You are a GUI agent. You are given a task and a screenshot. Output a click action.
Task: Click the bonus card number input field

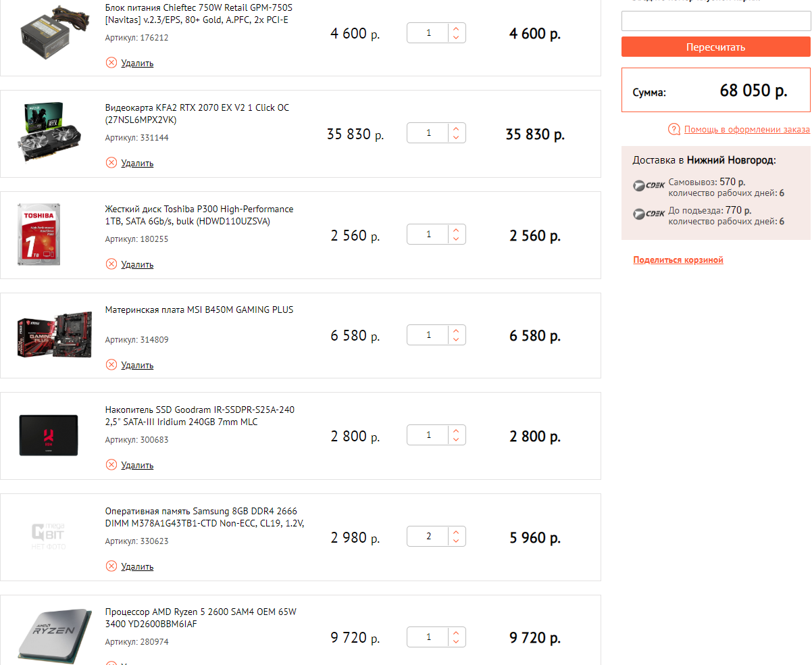(715, 21)
